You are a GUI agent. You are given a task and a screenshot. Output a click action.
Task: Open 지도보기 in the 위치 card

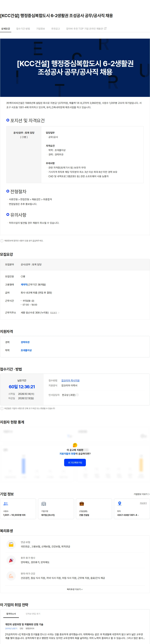(143, 503)
